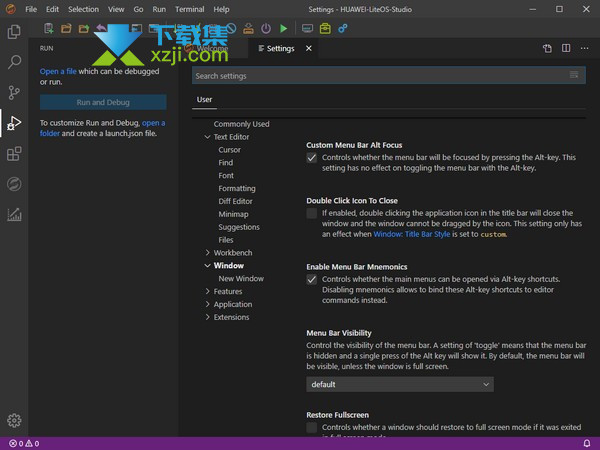The width and height of the screenshot is (600, 450).
Task: Click the green Run play toolbar icon
Action: (284, 28)
